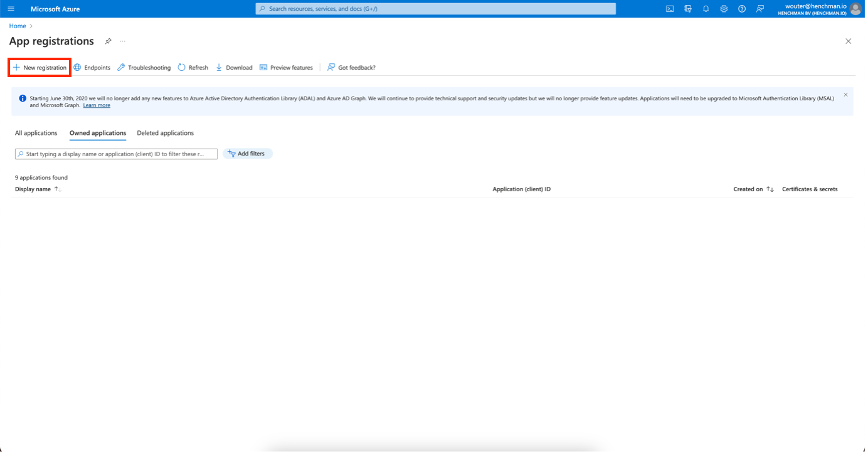Switch to the Deleted applications tab

click(166, 133)
